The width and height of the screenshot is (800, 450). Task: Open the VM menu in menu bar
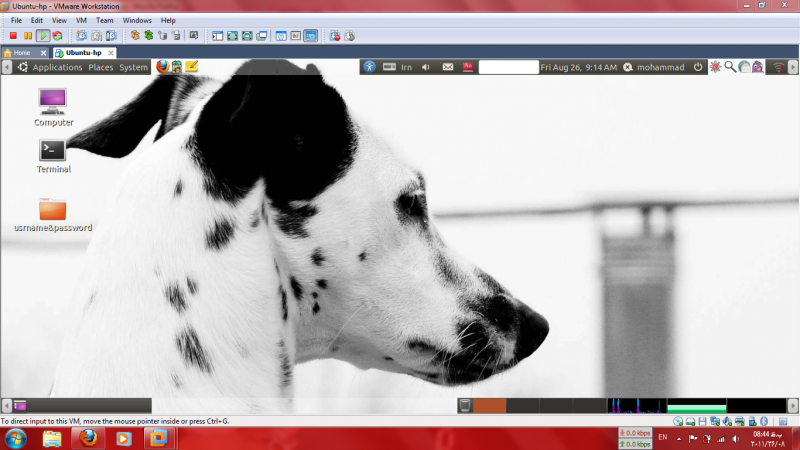click(x=83, y=20)
